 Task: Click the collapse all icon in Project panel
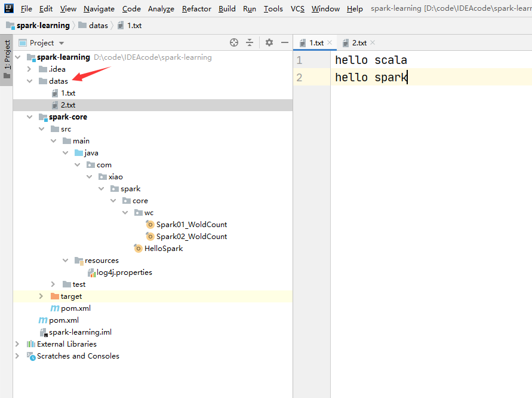(x=250, y=42)
